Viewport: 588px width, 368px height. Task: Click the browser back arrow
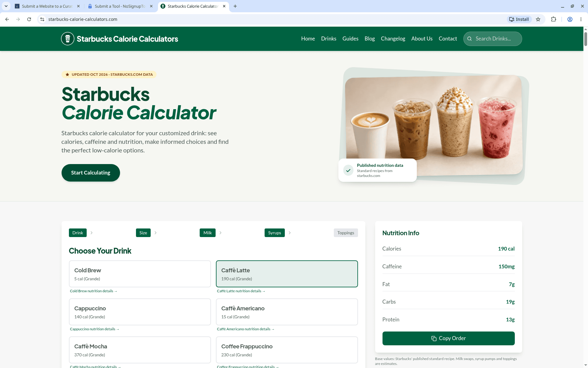(x=7, y=19)
